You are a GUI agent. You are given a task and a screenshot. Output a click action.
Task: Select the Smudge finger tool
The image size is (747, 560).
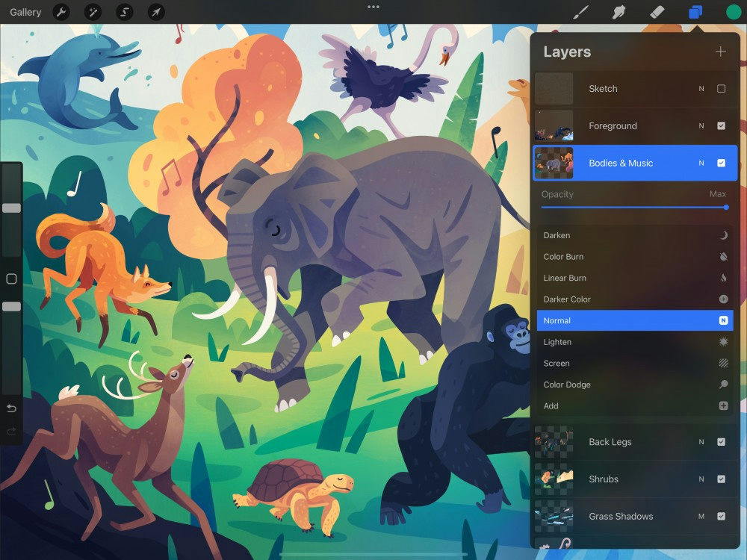pos(619,12)
